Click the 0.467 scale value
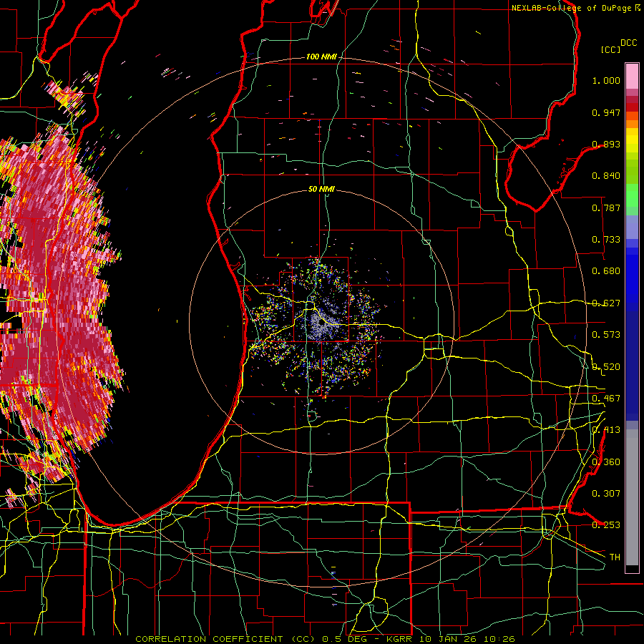644x644 pixels. coord(606,399)
